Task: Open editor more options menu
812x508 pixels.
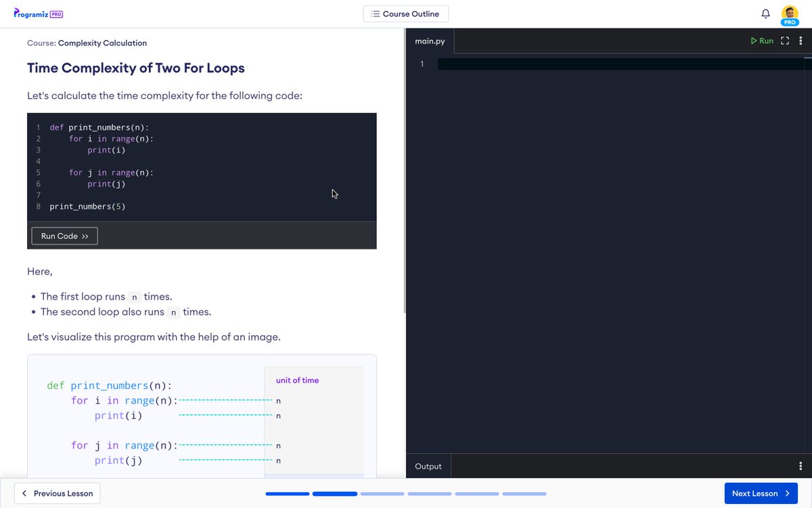Action: pos(801,41)
